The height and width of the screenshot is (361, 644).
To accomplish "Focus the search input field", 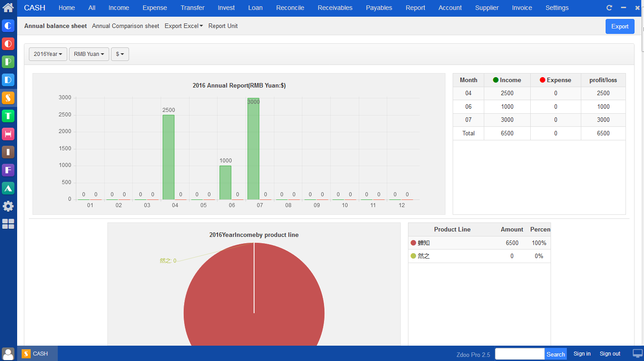I will point(520,354).
